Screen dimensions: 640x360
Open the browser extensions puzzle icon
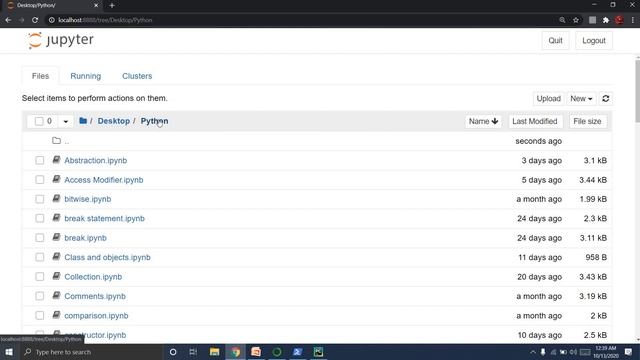pyautogui.click(x=606, y=20)
